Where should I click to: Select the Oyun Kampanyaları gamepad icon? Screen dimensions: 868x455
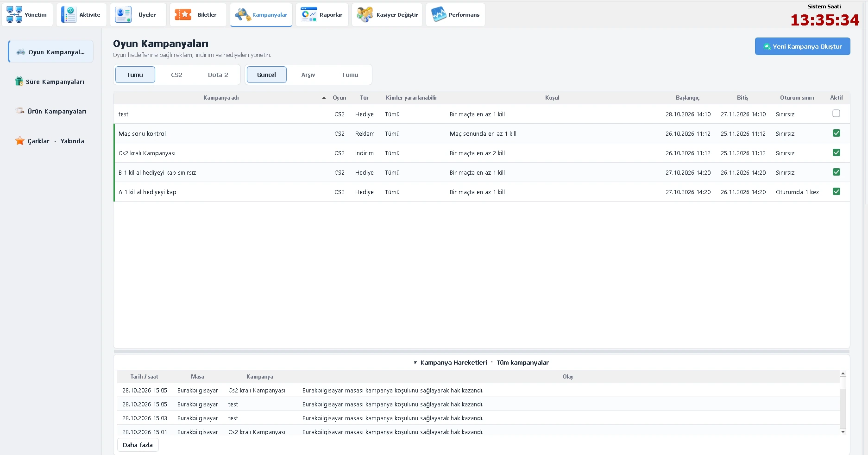21,52
